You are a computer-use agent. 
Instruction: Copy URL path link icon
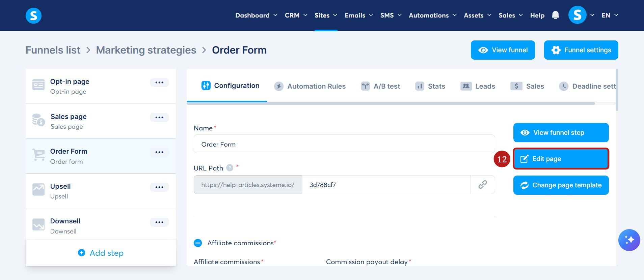[483, 184]
